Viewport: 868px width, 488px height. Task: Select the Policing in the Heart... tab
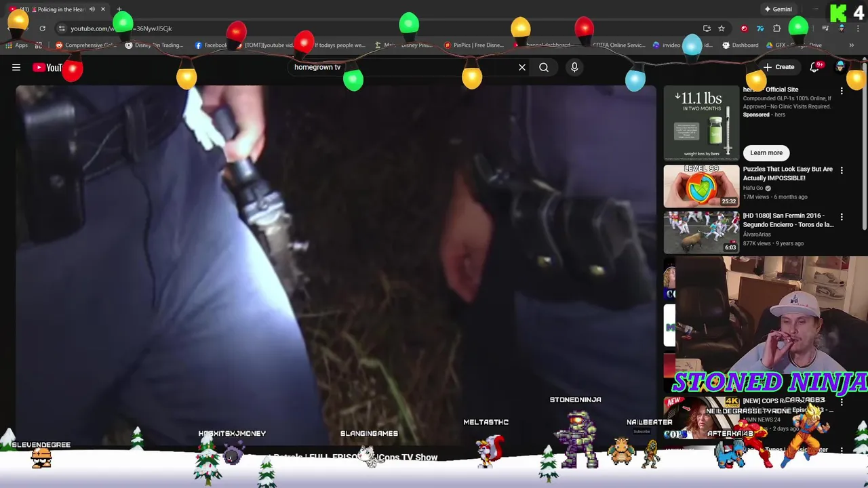pyautogui.click(x=58, y=9)
